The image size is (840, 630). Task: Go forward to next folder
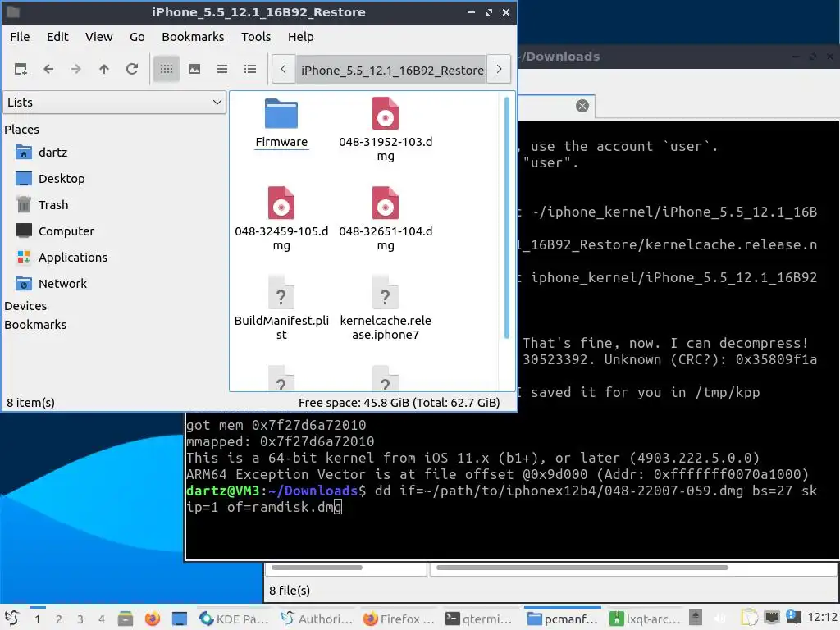point(76,69)
